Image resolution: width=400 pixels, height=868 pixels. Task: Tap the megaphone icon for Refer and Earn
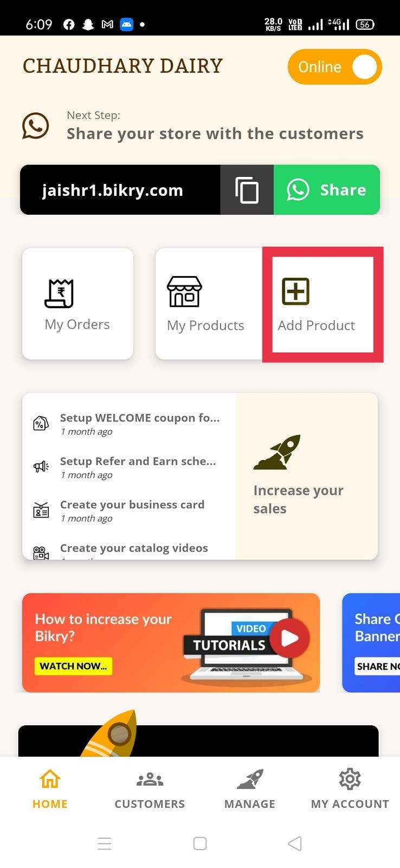tap(41, 467)
